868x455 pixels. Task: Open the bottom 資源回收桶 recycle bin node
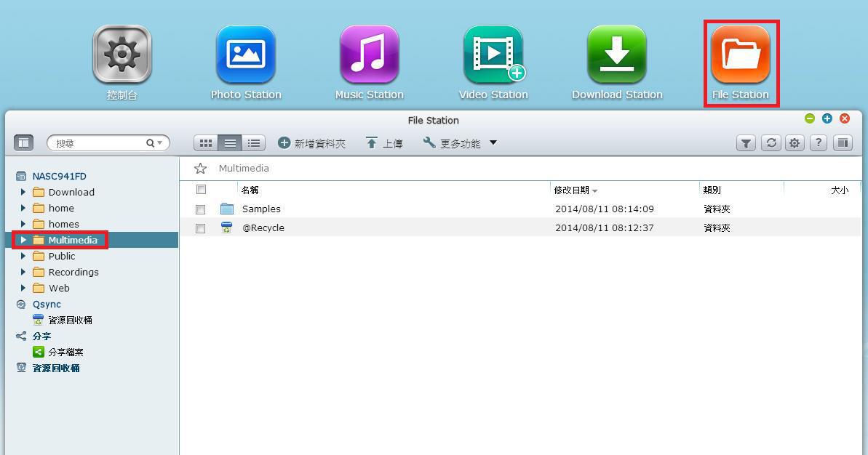click(56, 369)
